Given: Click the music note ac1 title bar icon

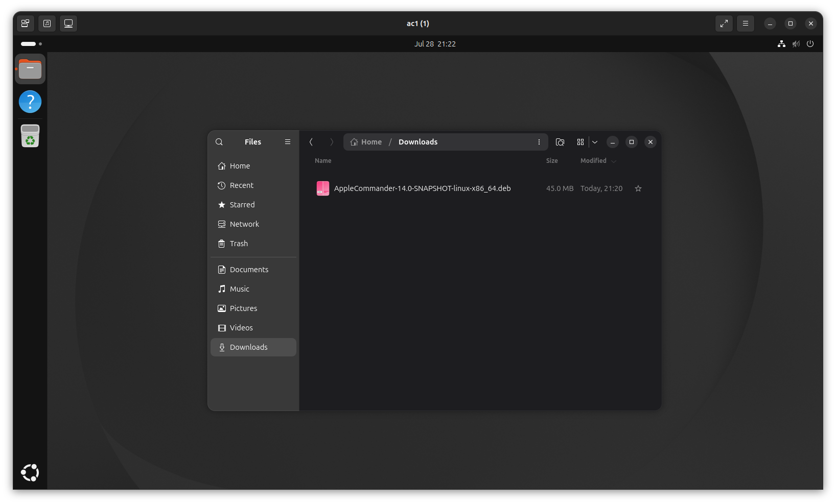Looking at the screenshot, I should click(47, 23).
